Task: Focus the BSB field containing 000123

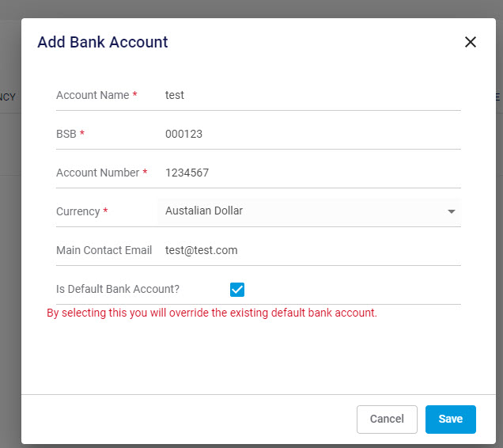Action: (x=308, y=134)
